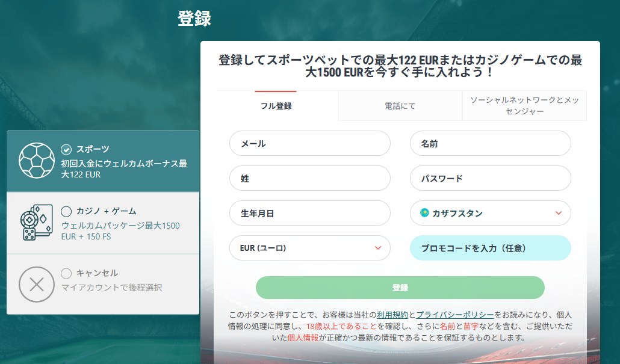The width and height of the screenshot is (620, 364).
Task: Select the キャンセル radio option
Action: 66,273
